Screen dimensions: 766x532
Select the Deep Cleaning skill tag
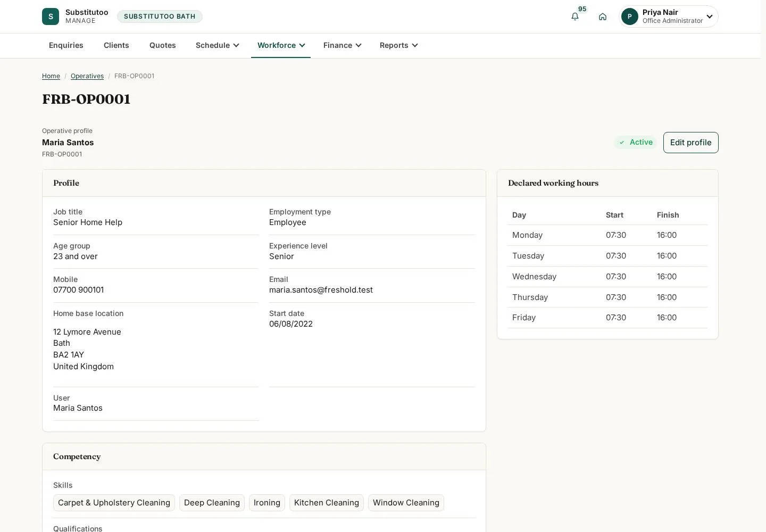(212, 503)
